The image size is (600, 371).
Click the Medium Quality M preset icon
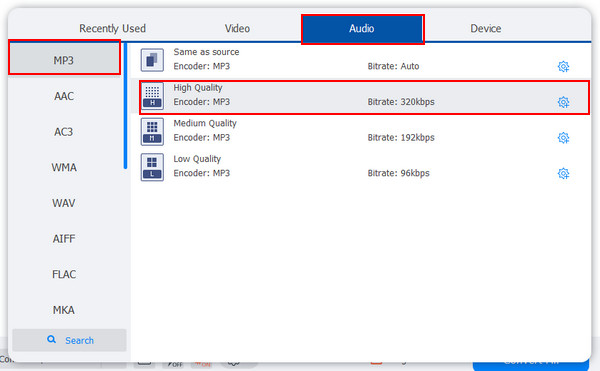pyautogui.click(x=152, y=132)
